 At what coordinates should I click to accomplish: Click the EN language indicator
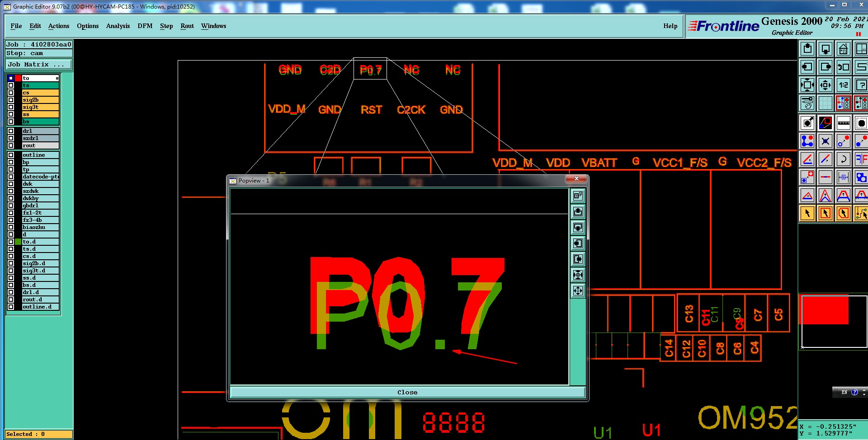click(x=844, y=392)
